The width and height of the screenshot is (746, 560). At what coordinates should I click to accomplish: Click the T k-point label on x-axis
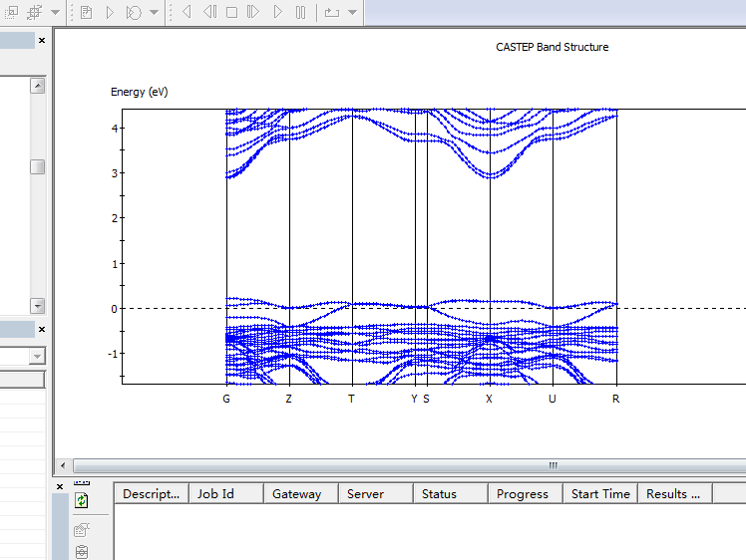point(351,399)
